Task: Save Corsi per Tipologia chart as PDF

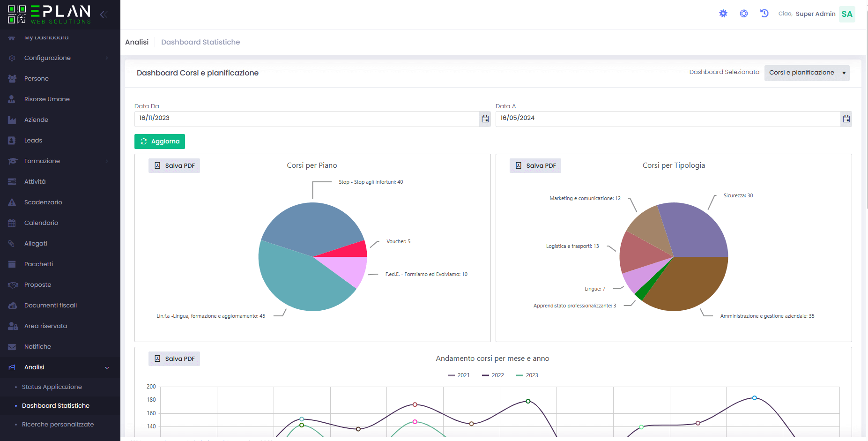Action: (x=535, y=165)
